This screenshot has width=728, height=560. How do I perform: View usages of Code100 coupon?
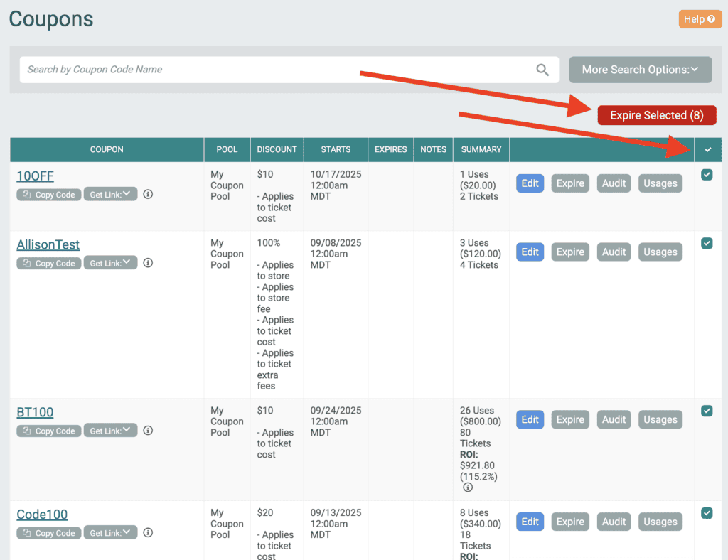pyautogui.click(x=660, y=522)
